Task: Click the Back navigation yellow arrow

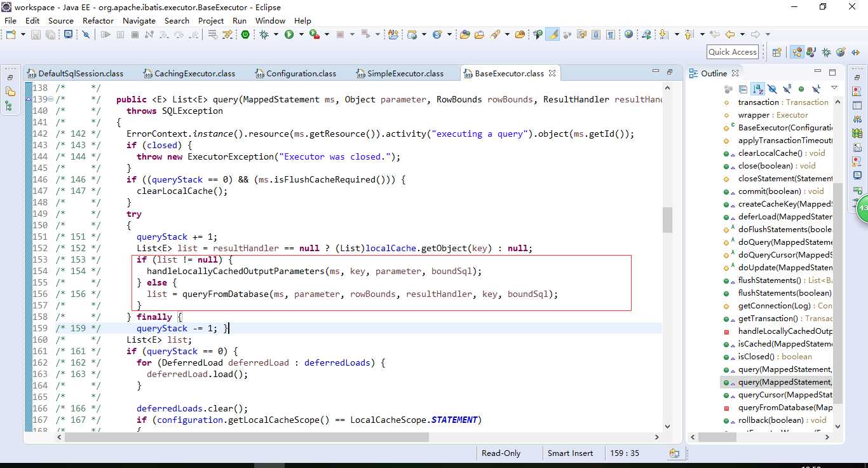Action: pyautogui.click(x=730, y=34)
